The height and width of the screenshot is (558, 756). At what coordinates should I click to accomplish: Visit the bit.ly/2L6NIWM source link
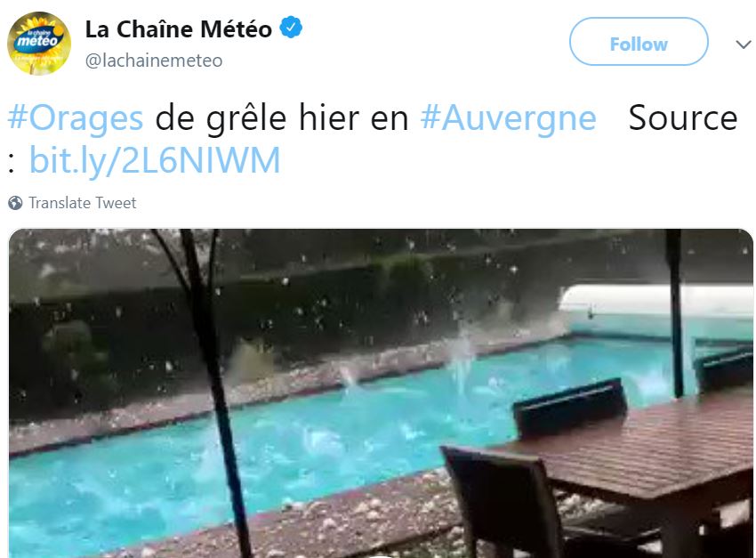(155, 160)
